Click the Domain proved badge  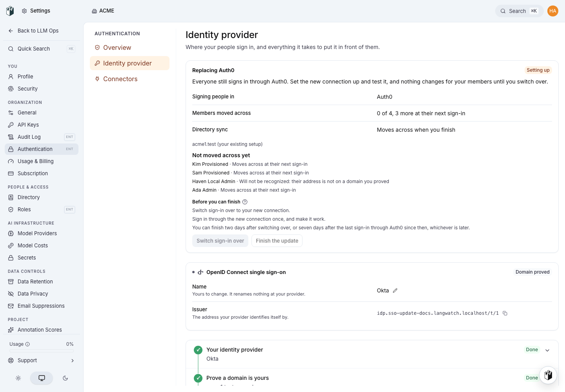tap(532, 272)
